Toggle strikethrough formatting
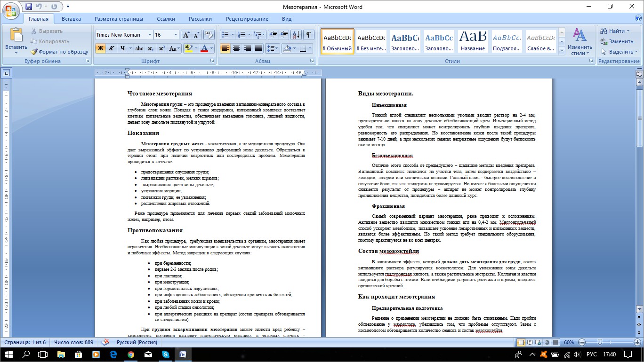644x362 pixels. tap(139, 48)
